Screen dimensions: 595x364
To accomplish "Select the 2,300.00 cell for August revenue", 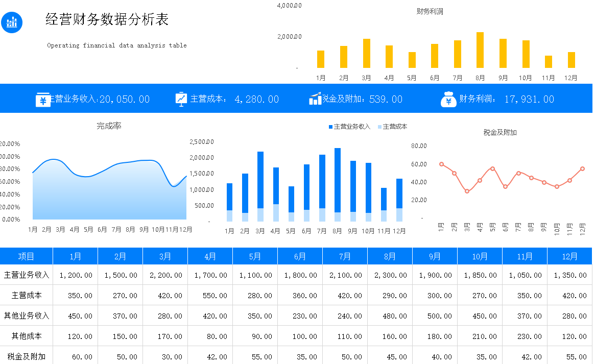I will pos(390,275).
